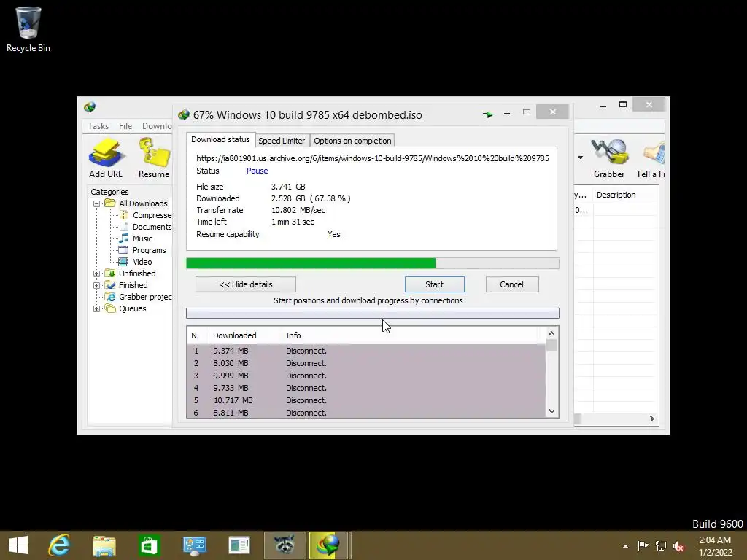Select the Finished category
This screenshot has width=747, height=560.
133,285
